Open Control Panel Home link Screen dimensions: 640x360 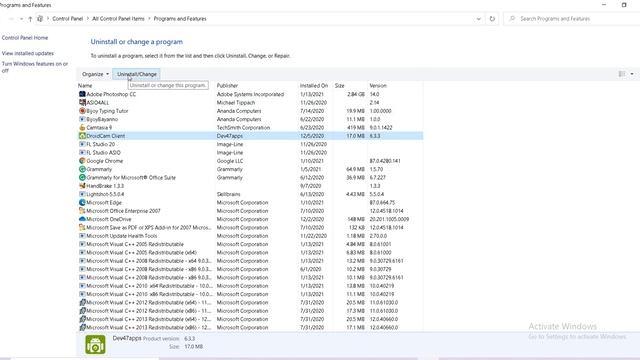(25, 38)
